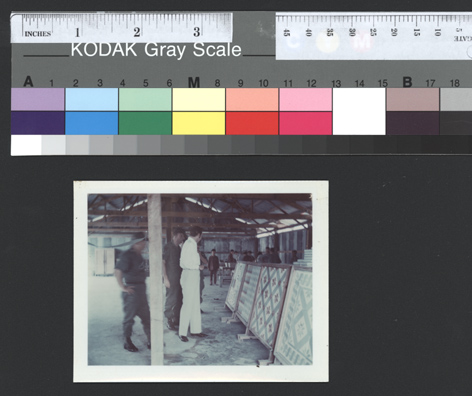
Task: Select the dark purple color patch
Action: (x=38, y=123)
